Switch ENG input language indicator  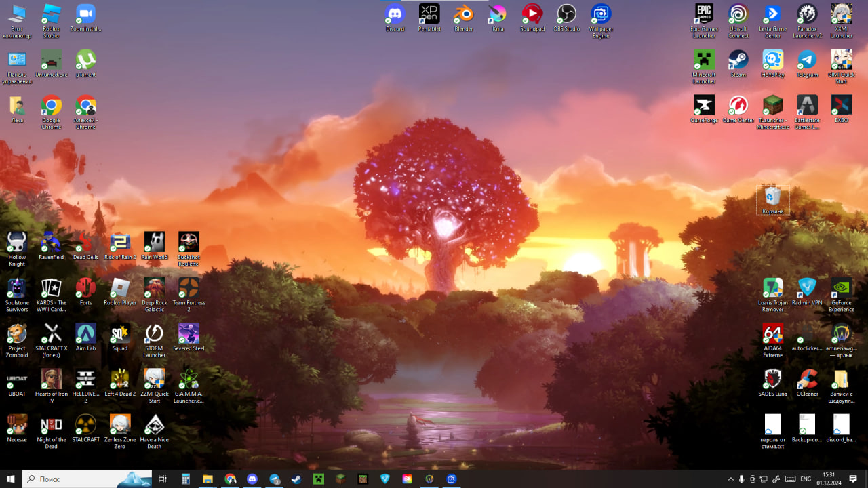coord(806,479)
